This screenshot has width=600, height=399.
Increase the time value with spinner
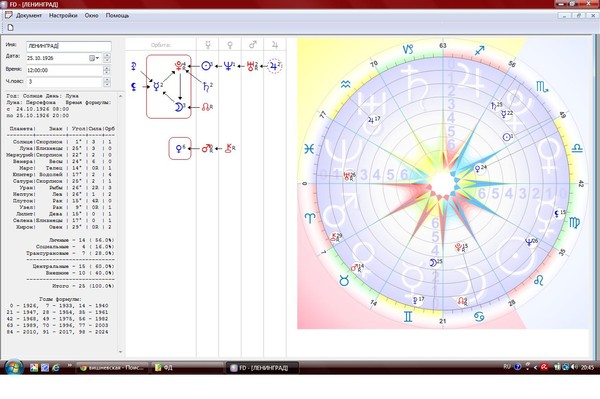pos(107,68)
